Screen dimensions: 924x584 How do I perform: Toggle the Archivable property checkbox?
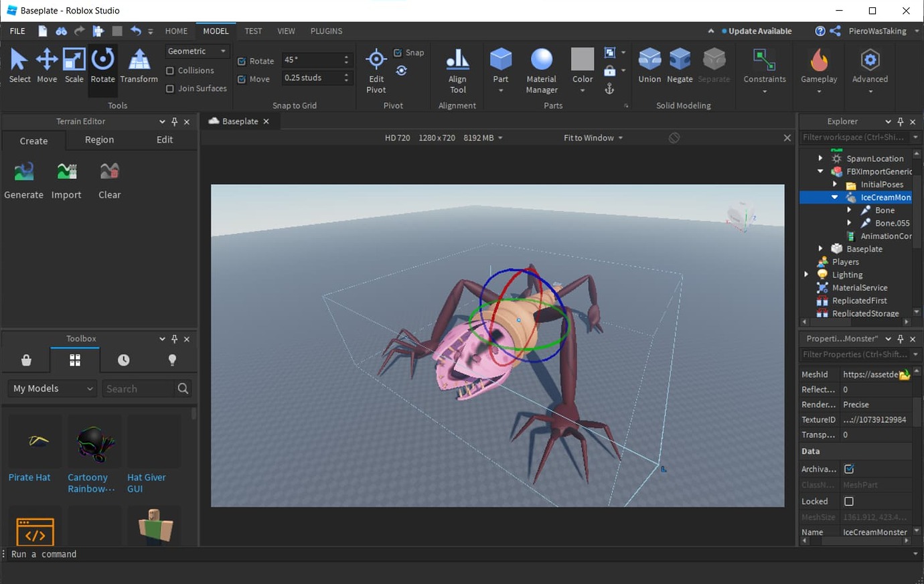pyautogui.click(x=849, y=469)
